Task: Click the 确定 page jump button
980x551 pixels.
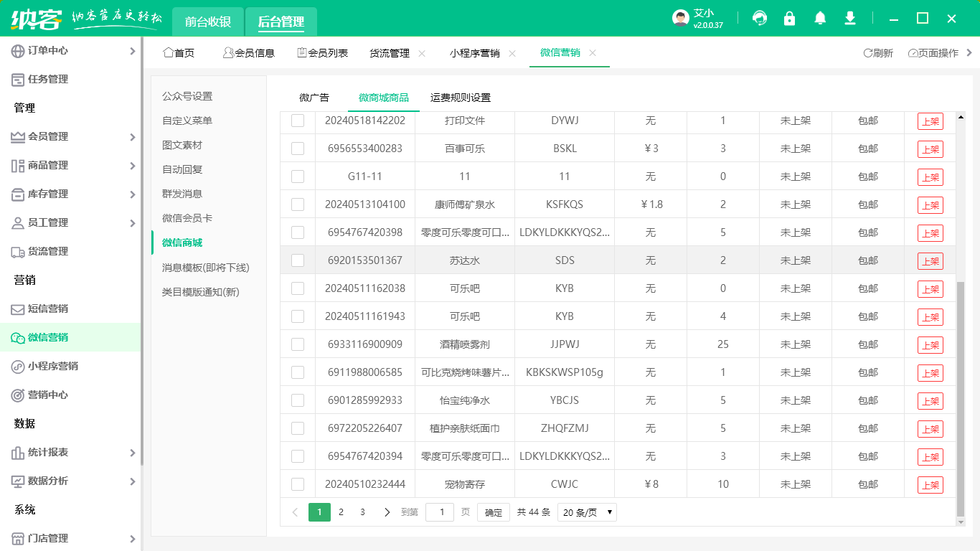Action: 494,512
